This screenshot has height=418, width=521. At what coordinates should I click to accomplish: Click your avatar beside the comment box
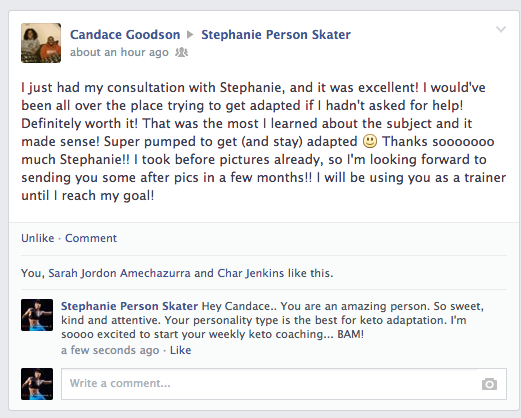[x=37, y=384]
